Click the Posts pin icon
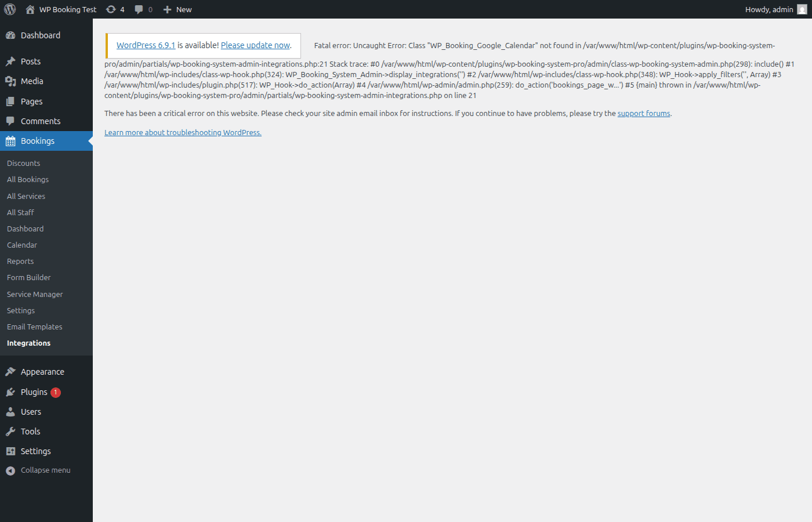 coord(12,61)
